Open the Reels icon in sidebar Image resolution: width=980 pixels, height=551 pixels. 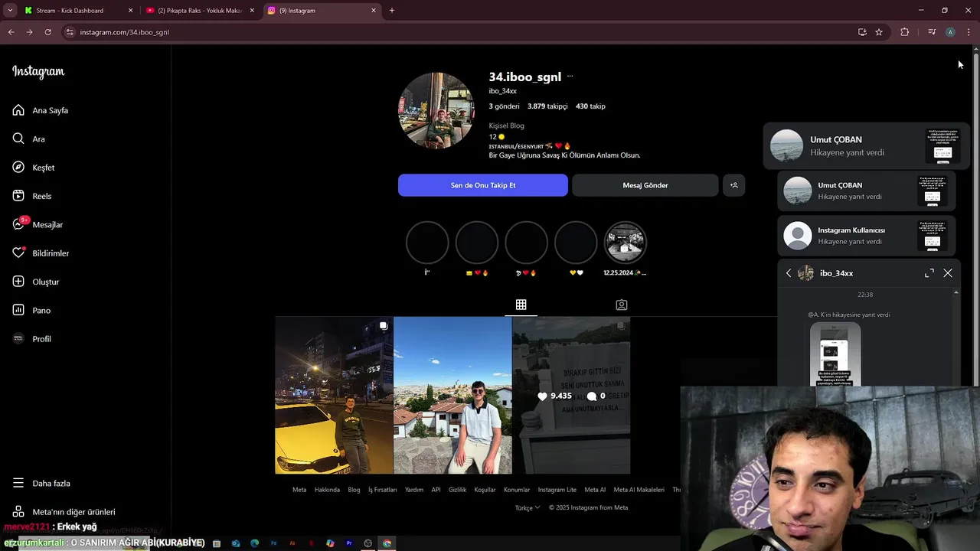[x=18, y=196]
